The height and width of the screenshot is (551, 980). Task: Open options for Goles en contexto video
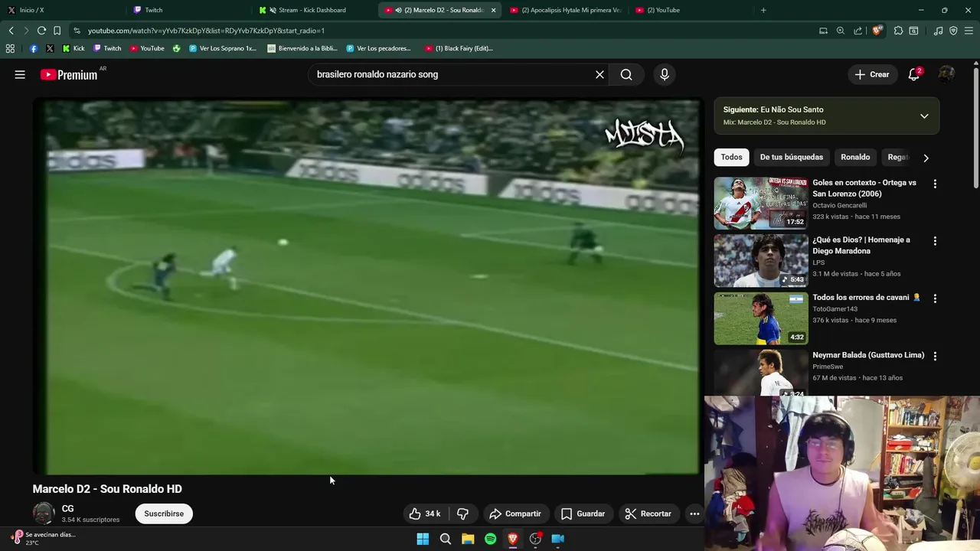[x=935, y=184]
